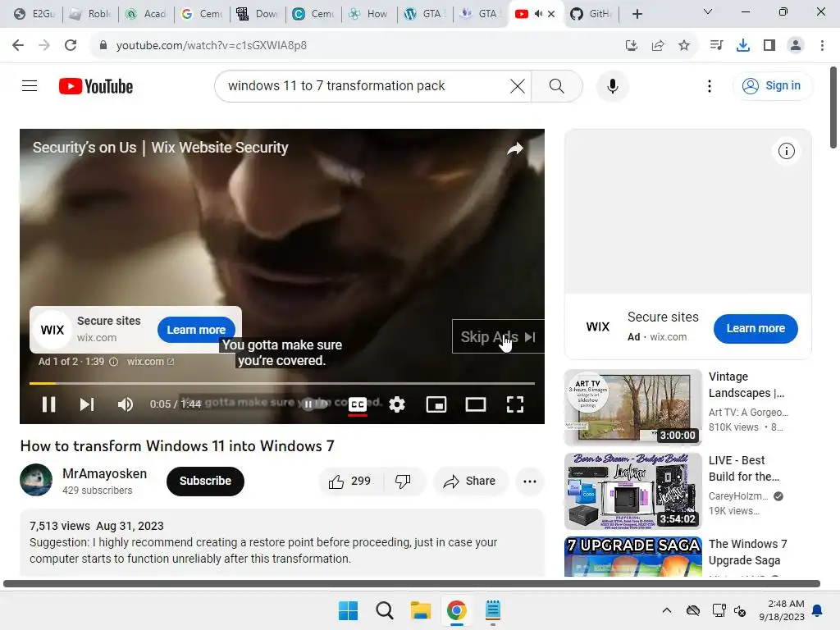Open Chrome downloads icon
The height and width of the screenshot is (630, 840).
(743, 46)
